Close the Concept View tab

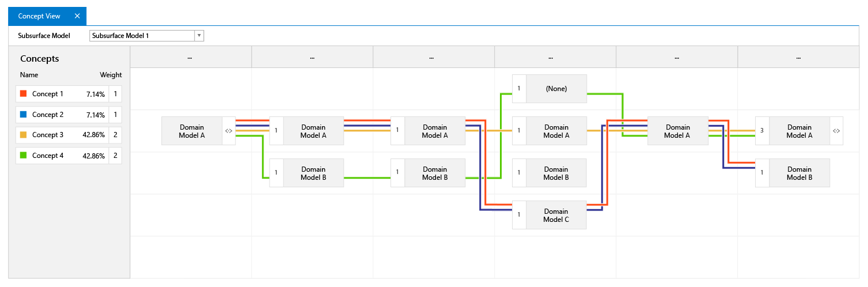coord(77,16)
